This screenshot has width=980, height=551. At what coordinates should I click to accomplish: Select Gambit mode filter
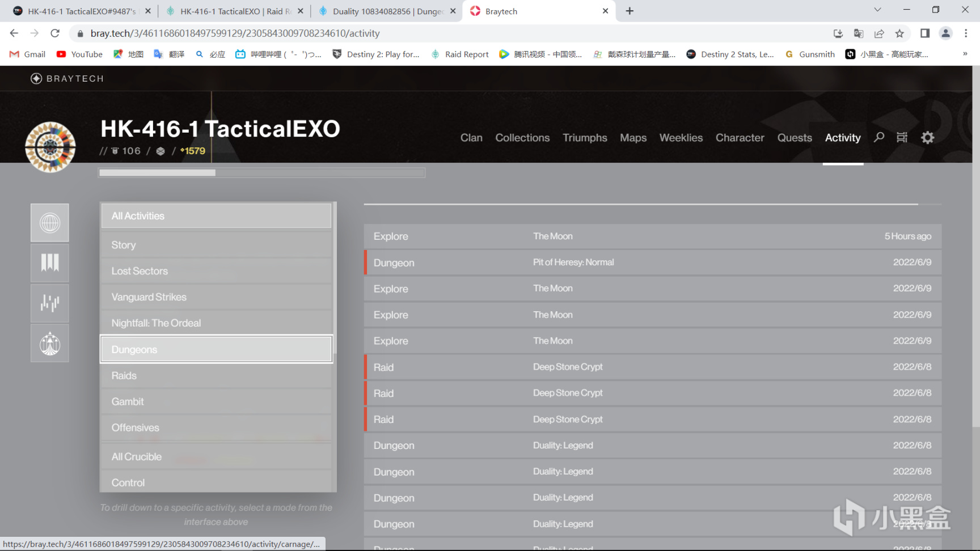point(216,401)
